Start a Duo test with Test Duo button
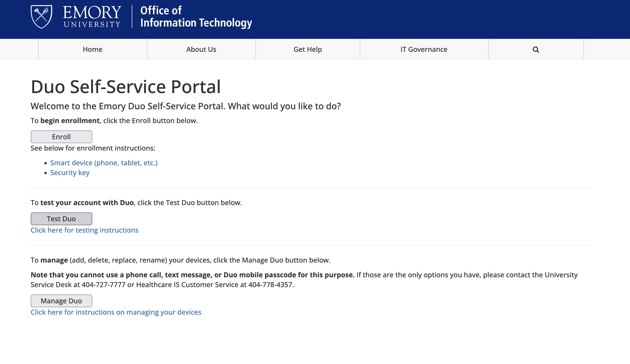The height and width of the screenshot is (364, 630). pyautogui.click(x=61, y=219)
